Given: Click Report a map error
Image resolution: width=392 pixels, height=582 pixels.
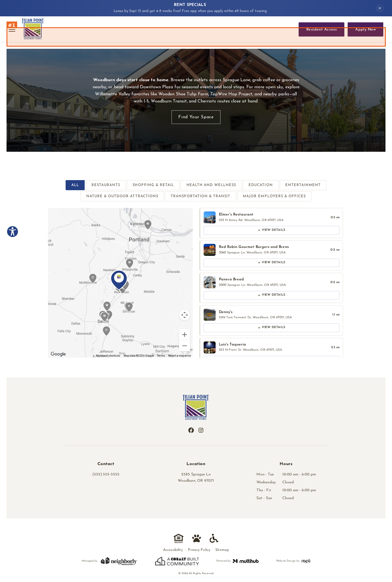Looking at the screenshot, I should point(180,356).
